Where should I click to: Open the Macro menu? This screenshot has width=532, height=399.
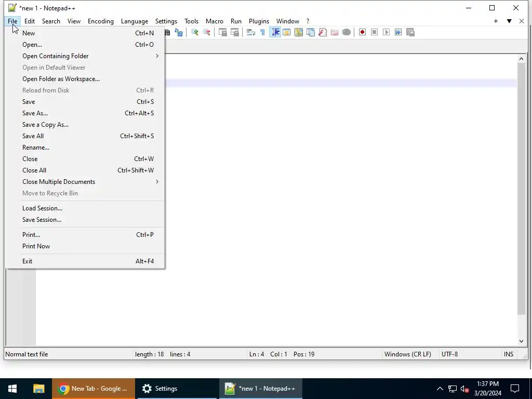point(215,21)
